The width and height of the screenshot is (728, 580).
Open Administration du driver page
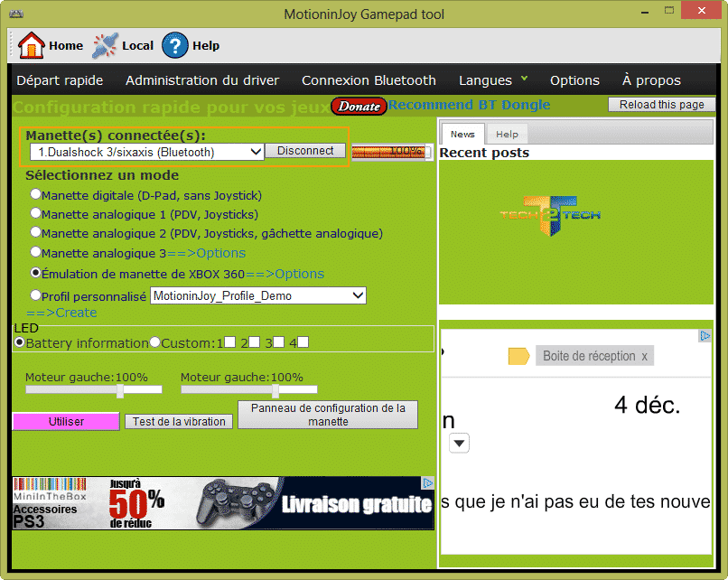(202, 80)
